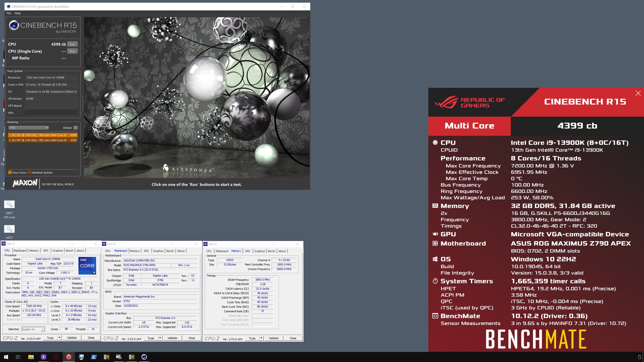Open the Selection Socket #1 dropdown

[x=33, y=329]
